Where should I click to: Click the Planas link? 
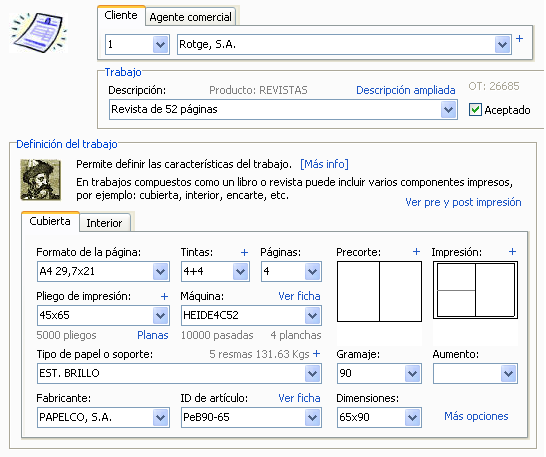[x=153, y=335]
